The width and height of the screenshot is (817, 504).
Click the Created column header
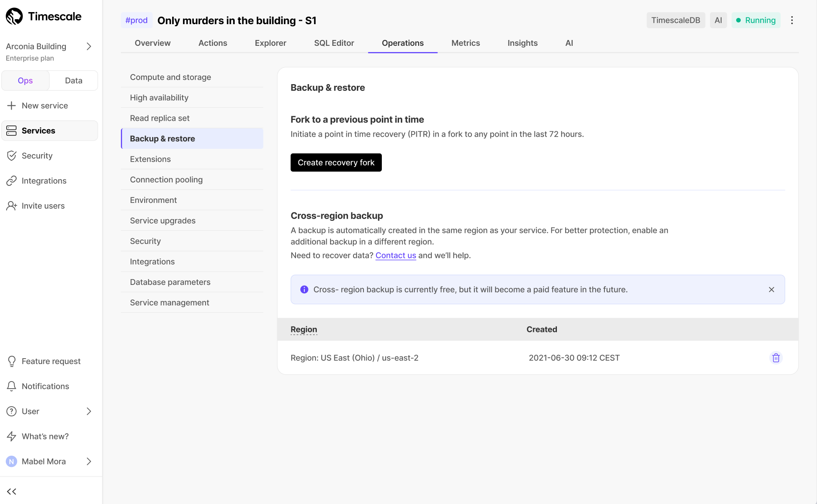(541, 329)
